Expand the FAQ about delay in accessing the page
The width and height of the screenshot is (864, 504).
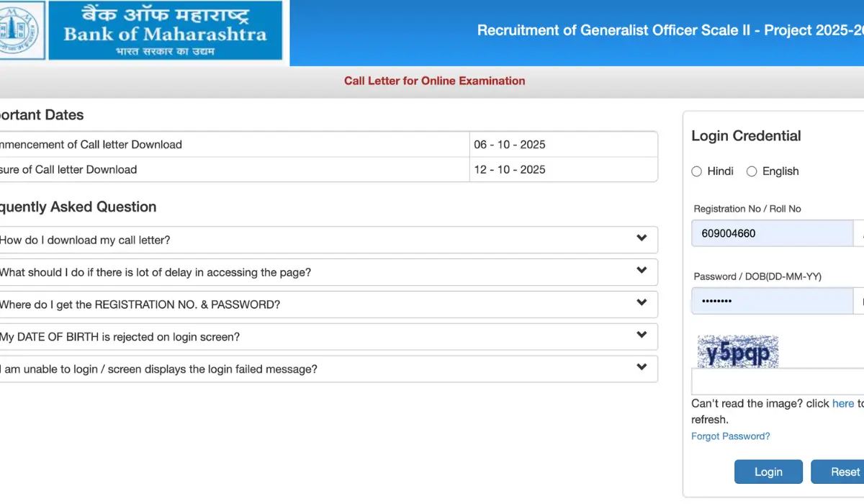tap(329, 271)
